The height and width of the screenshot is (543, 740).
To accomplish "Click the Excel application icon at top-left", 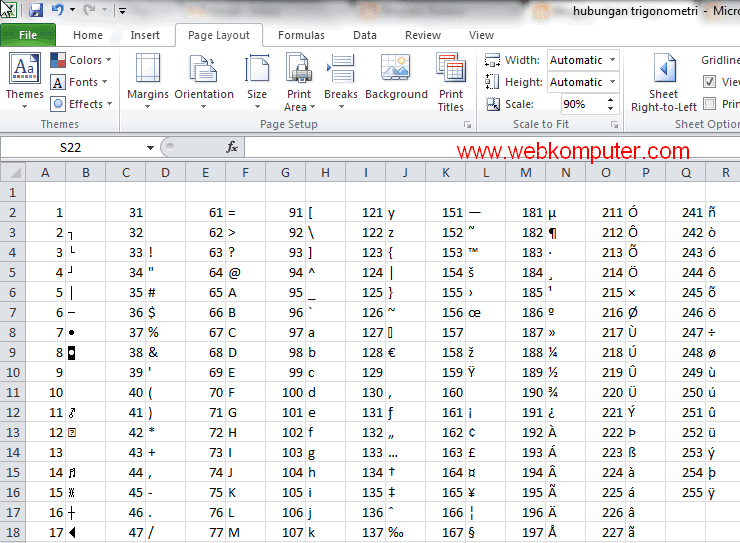I will click(8, 9).
